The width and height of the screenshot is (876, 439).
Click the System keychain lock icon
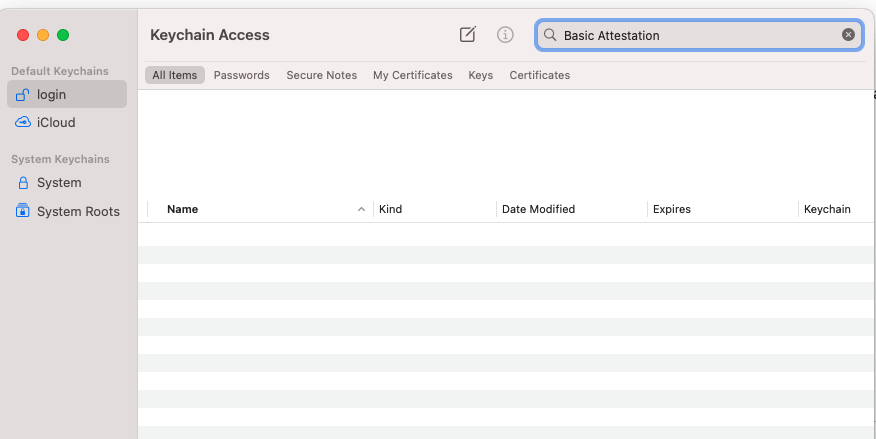click(x=23, y=183)
